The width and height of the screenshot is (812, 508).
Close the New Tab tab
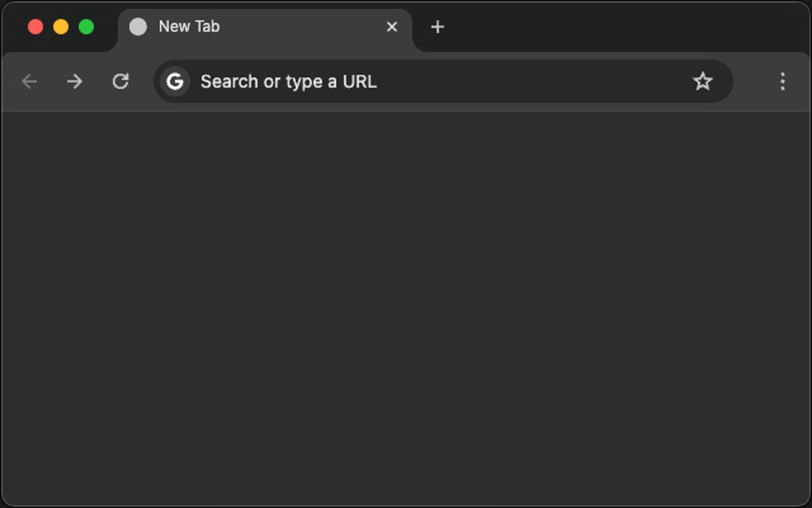tap(392, 26)
